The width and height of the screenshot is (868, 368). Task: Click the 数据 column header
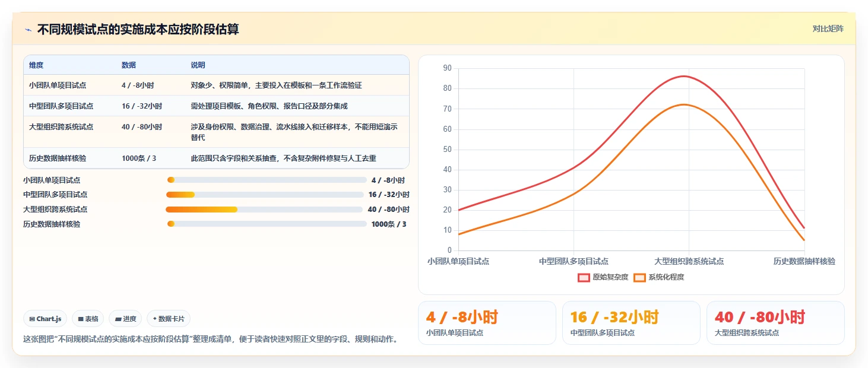click(x=129, y=65)
